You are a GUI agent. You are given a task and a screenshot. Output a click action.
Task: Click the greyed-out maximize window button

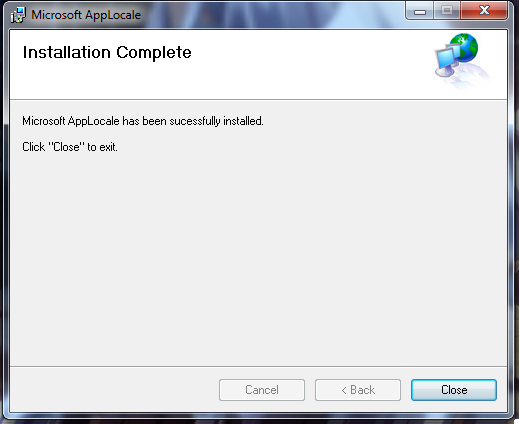(447, 11)
